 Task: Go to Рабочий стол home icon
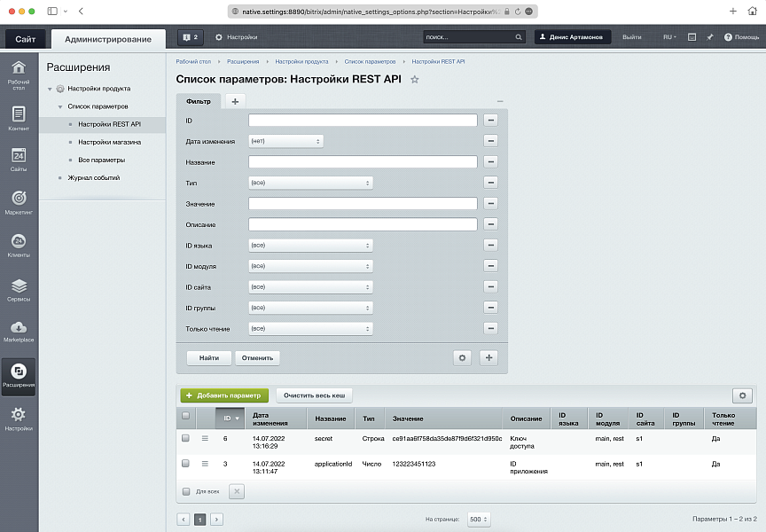(19, 73)
